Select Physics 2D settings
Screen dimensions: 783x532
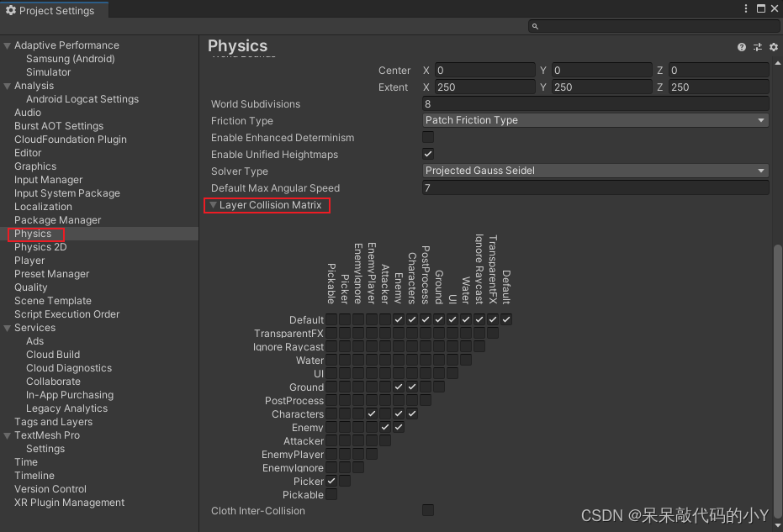[40, 248]
